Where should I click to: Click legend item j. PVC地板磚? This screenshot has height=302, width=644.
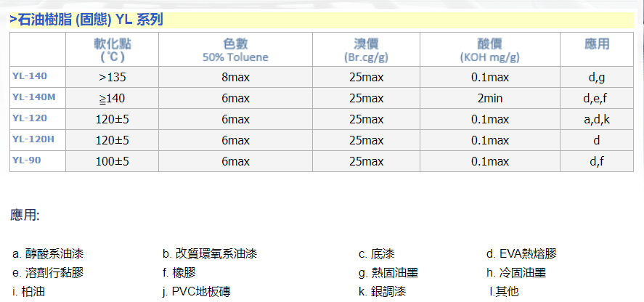tap(196, 292)
